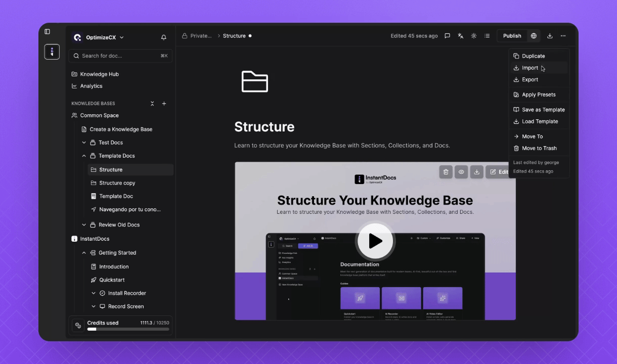The width and height of the screenshot is (617, 364).
Task: Click the Publish button
Action: pos(512,36)
